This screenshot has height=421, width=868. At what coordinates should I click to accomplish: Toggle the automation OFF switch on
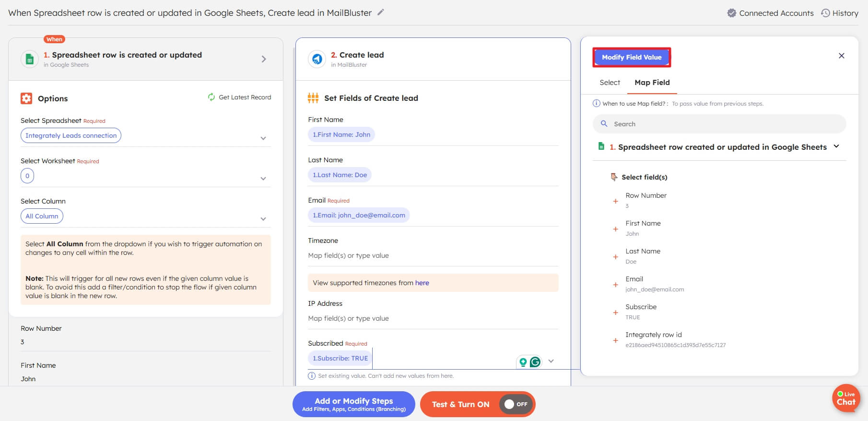(516, 404)
